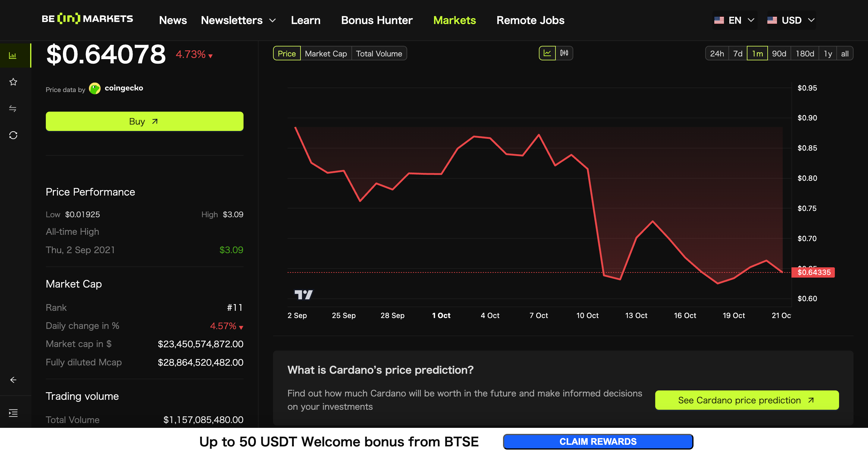
Task: Expand the Newsletters dropdown menu
Action: tap(238, 20)
